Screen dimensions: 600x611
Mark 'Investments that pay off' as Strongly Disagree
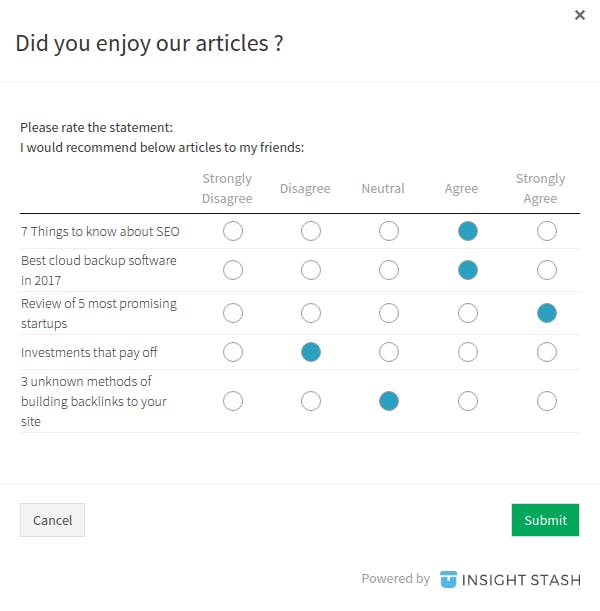233,352
